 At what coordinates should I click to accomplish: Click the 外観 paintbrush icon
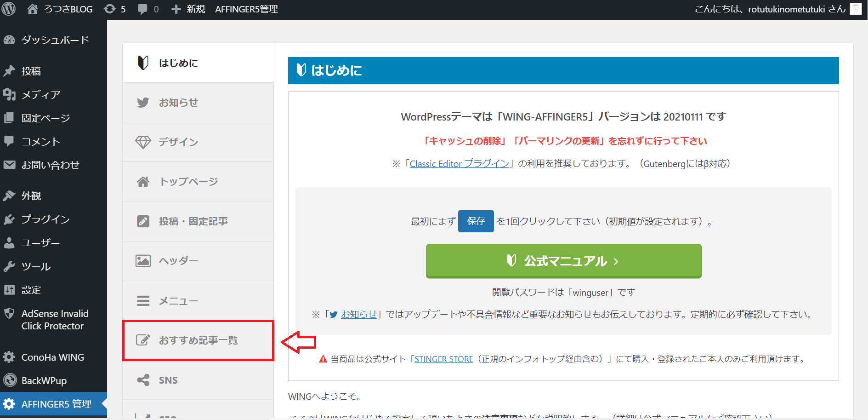coord(9,196)
